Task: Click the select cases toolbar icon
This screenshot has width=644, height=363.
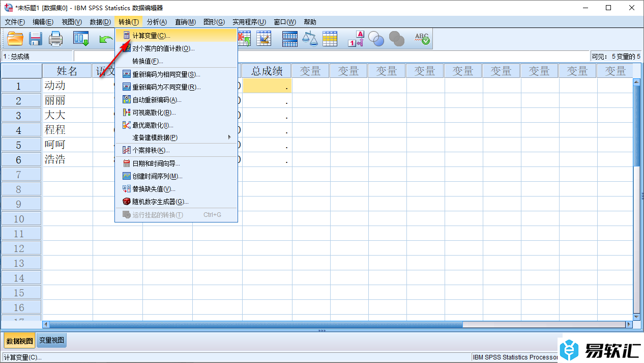Action: 330,39
